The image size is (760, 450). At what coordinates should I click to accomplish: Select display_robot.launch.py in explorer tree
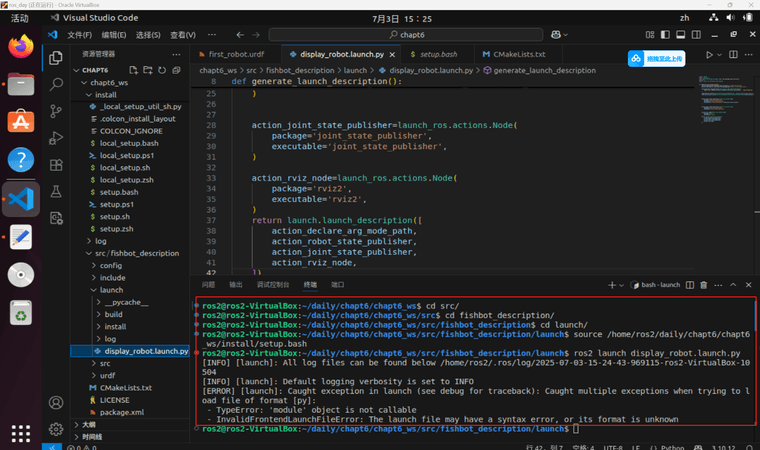(x=130, y=351)
